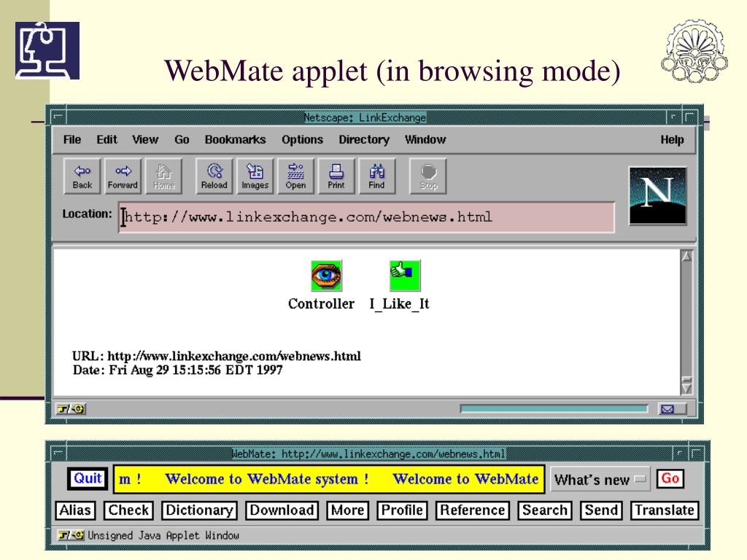Click the yellow Welcome to WebMate ticker
The image size is (747, 560).
coord(329,479)
